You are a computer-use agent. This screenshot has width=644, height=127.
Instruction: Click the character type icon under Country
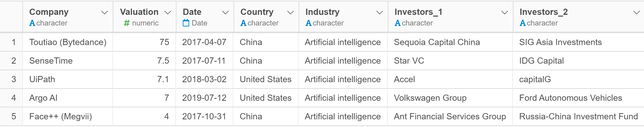pos(243,23)
